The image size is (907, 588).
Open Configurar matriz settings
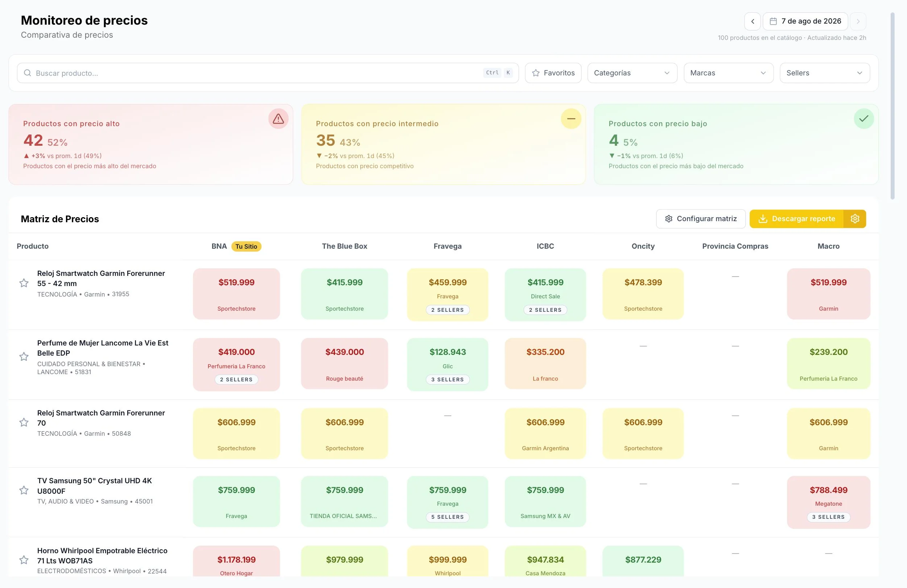(x=700, y=219)
